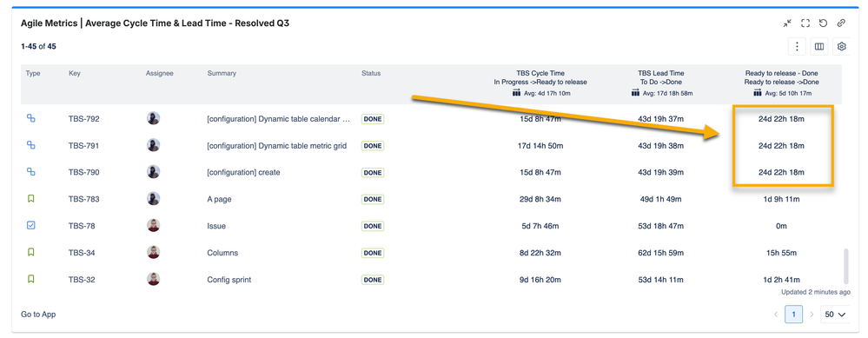Click the TBS-783 story bookmark icon
Screen dimensions: 868x338
pyautogui.click(x=31, y=199)
